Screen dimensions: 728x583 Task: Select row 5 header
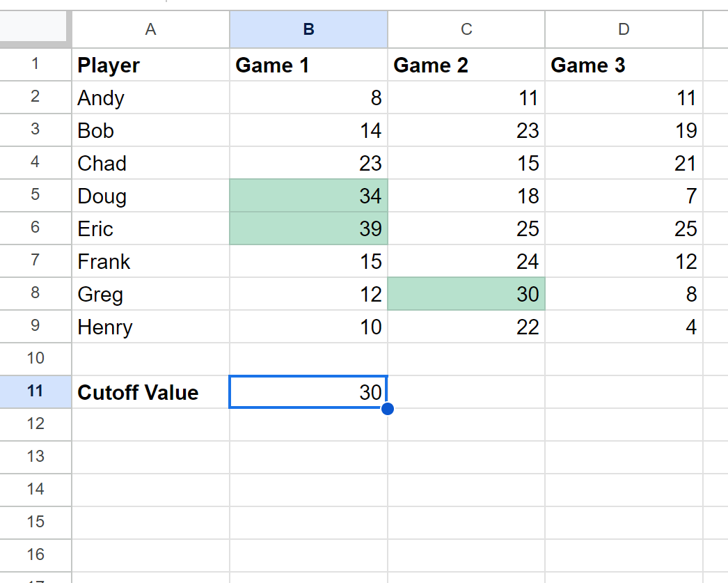pos(35,195)
